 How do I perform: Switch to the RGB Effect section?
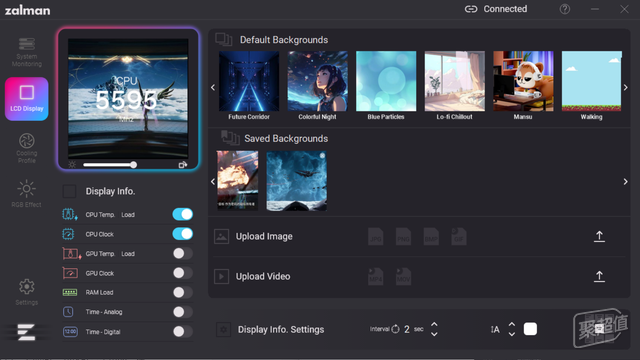pyautogui.click(x=27, y=193)
